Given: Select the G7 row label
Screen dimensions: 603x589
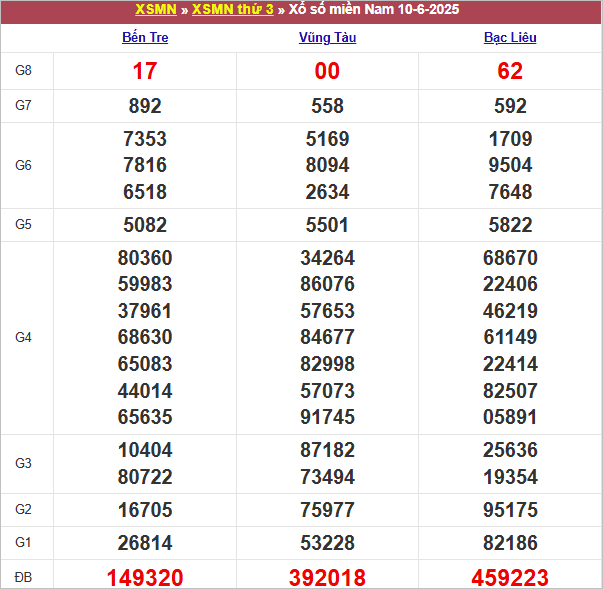Looking at the screenshot, I should pyautogui.click(x=23, y=105).
